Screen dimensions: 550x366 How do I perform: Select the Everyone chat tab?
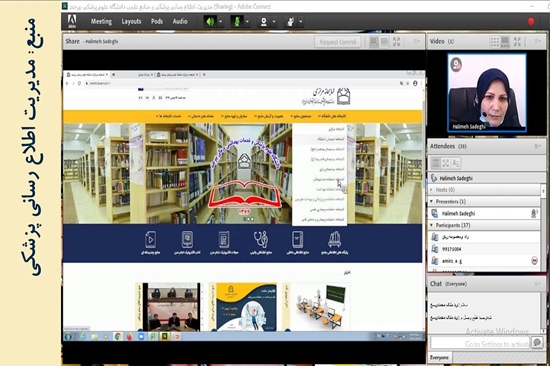pyautogui.click(x=439, y=358)
